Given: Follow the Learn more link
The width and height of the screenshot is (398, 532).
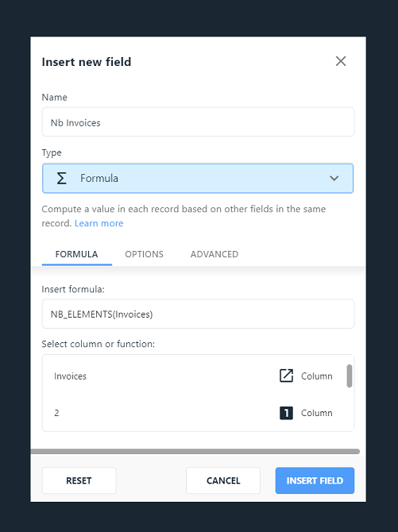Looking at the screenshot, I should click(x=99, y=223).
